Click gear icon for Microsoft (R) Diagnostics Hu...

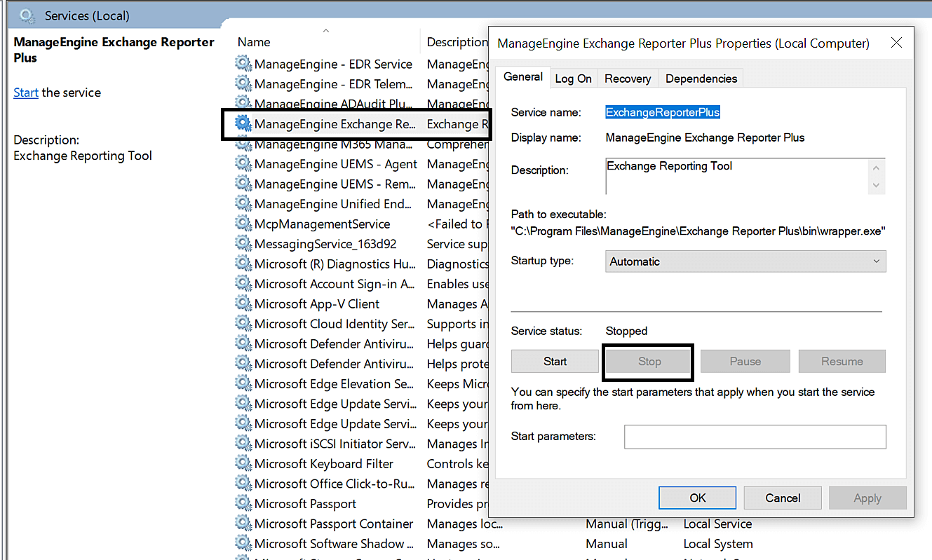[x=243, y=264]
